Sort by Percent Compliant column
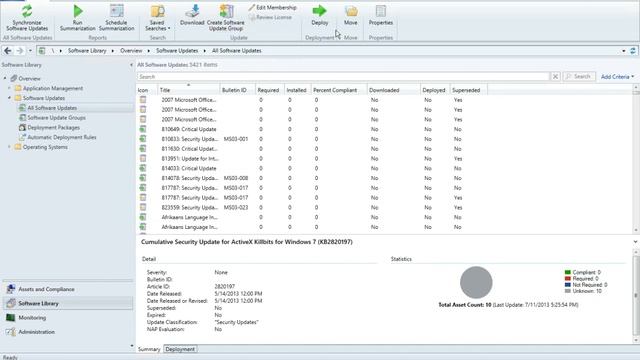640x360 pixels. point(338,90)
